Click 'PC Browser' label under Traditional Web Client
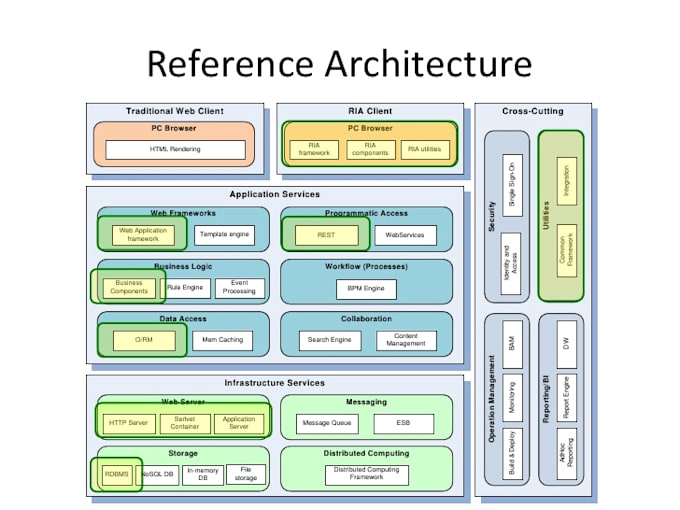Image resolution: width=680 pixels, height=510 pixels. coord(174,128)
